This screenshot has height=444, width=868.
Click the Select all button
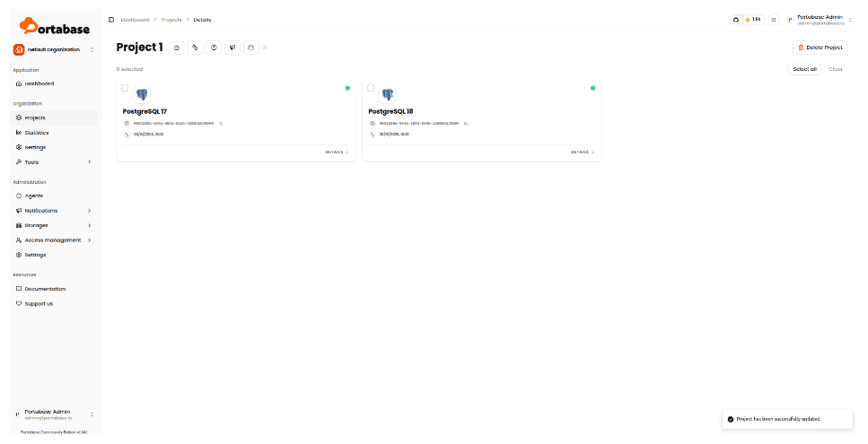point(804,69)
